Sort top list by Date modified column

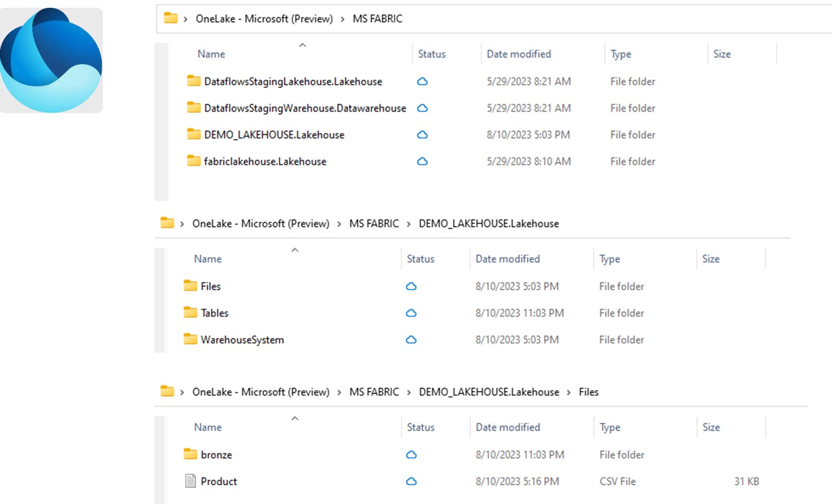pyautogui.click(x=519, y=54)
